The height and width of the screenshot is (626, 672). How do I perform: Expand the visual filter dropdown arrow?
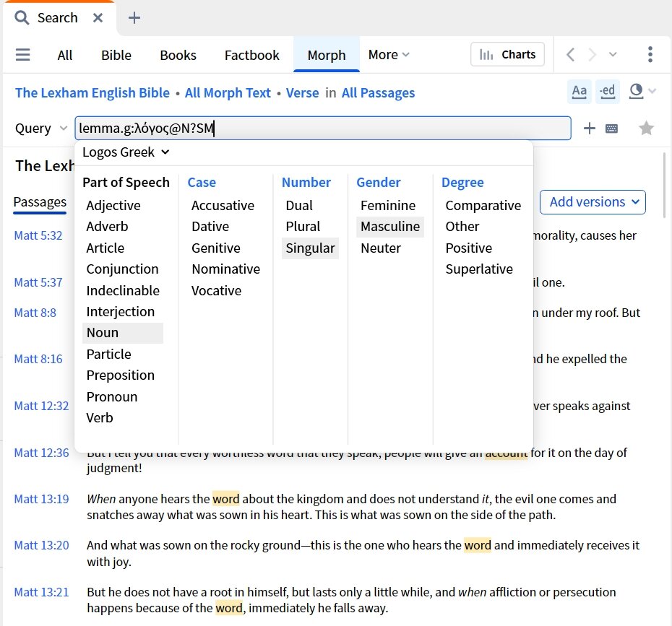(x=652, y=91)
